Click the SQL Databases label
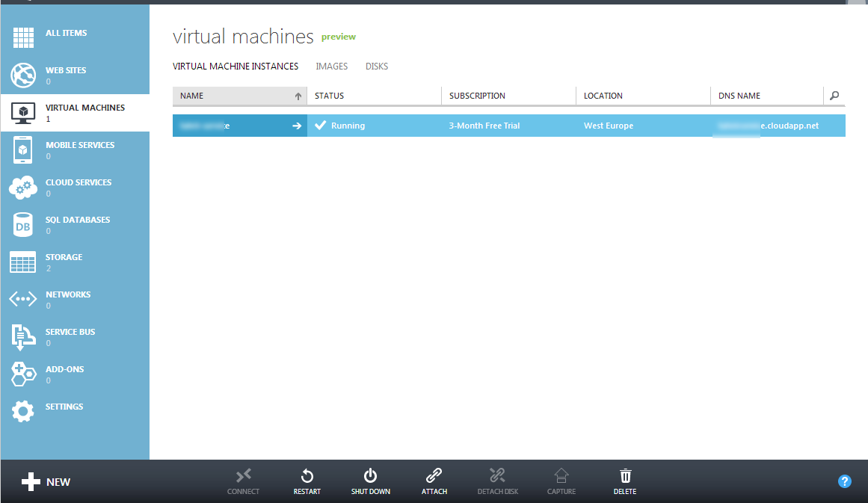 [78, 220]
